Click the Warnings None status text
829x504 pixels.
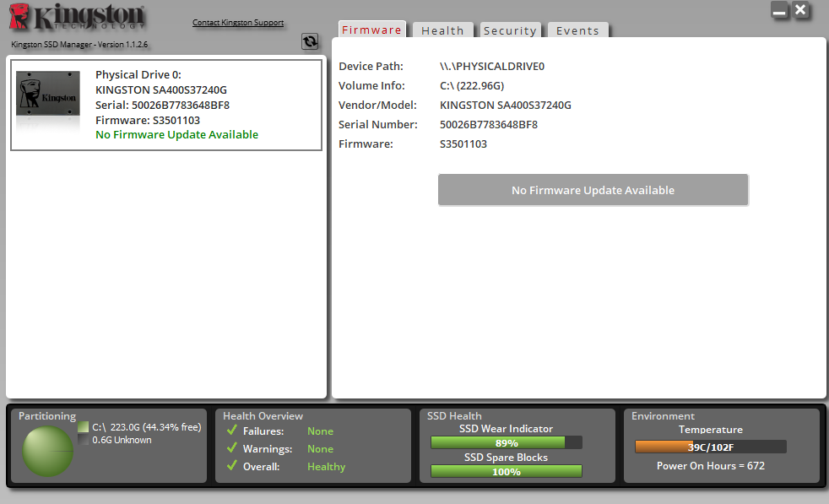321,449
